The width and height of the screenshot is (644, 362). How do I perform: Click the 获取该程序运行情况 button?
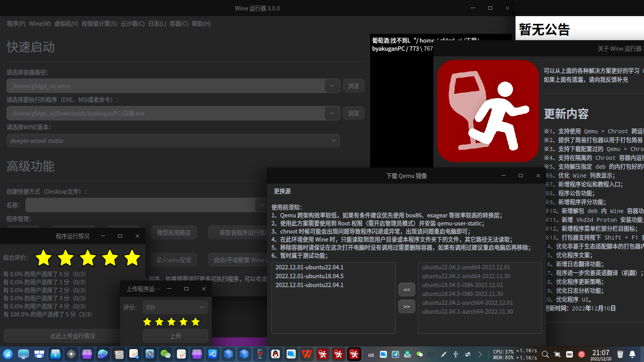click(238, 233)
